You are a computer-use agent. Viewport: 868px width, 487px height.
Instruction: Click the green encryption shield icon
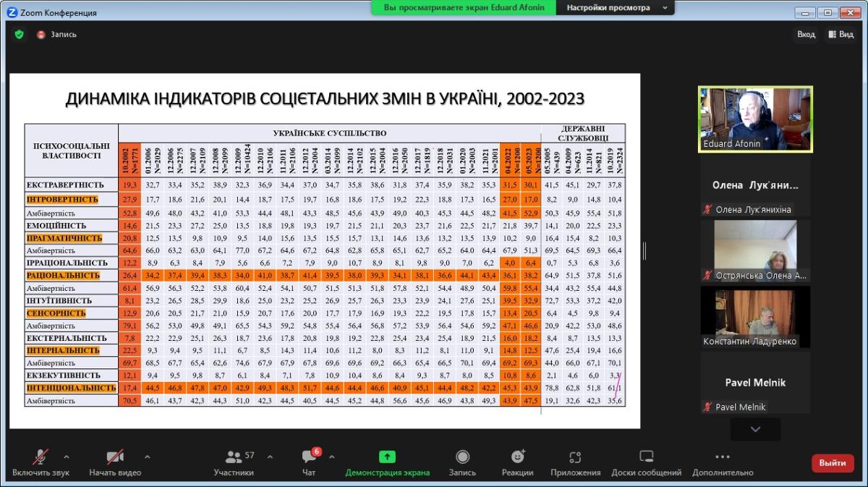(19, 34)
